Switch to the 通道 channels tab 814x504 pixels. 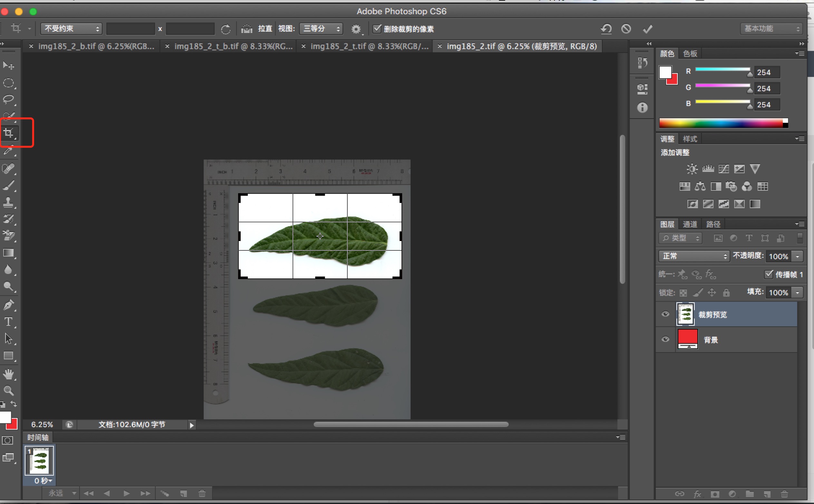[x=690, y=224]
